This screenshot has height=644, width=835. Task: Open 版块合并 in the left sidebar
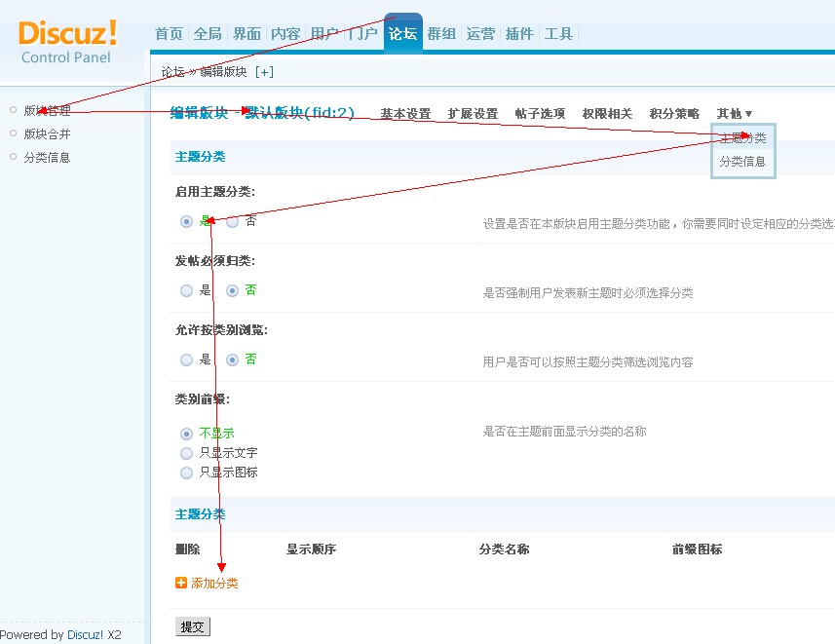[47, 134]
